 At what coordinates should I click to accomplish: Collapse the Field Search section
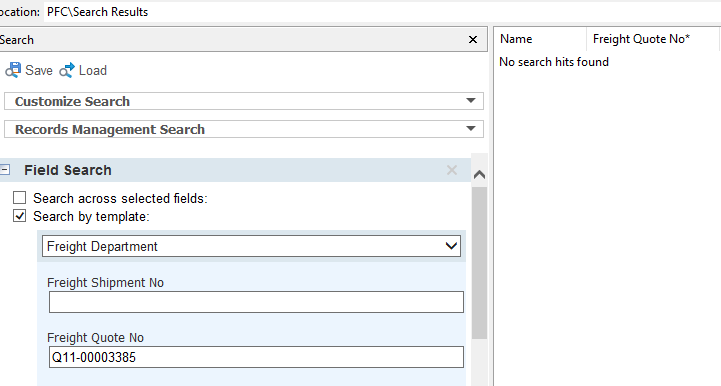(5, 170)
